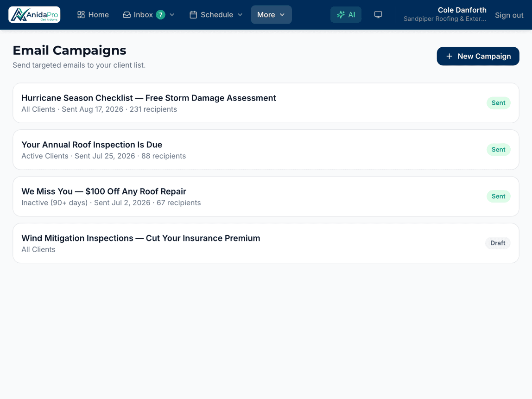Click 'All Clients' under Wind Mitigation draft
This screenshot has height=399, width=532.
38,249
